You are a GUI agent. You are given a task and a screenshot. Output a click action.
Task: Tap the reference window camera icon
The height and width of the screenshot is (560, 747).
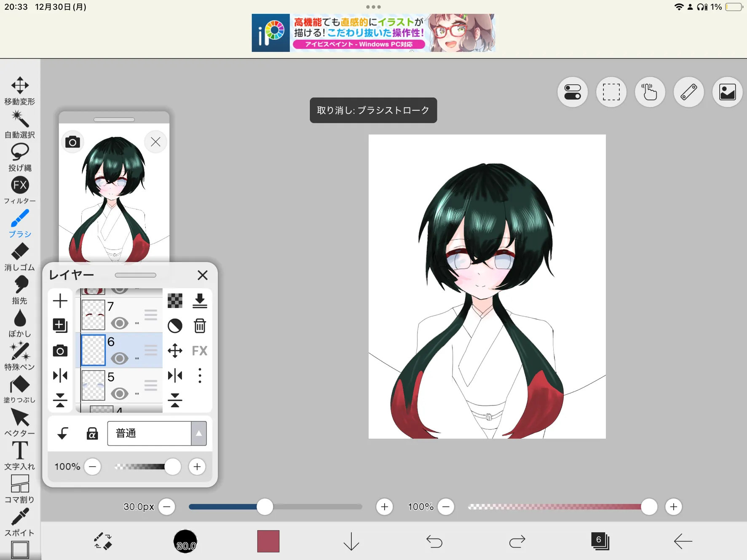tap(72, 142)
